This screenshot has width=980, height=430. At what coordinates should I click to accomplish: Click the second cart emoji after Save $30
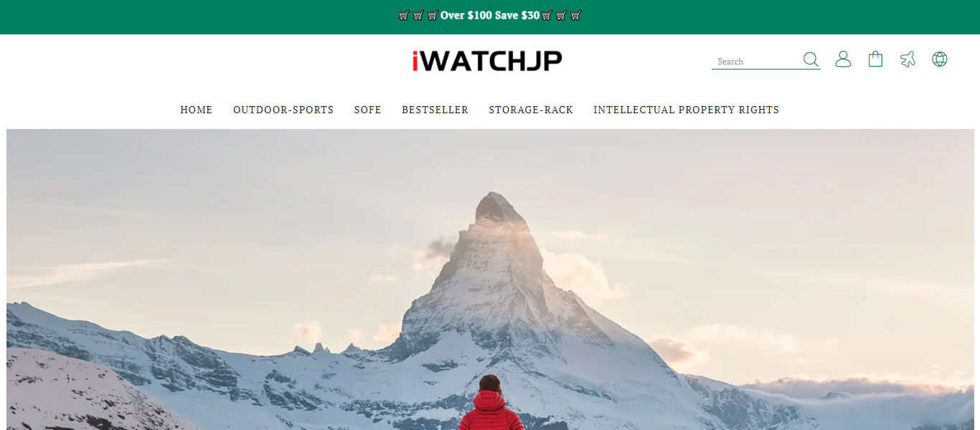pos(562,15)
